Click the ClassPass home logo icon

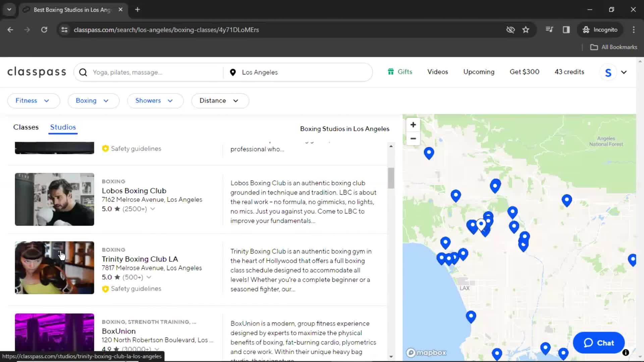(37, 72)
